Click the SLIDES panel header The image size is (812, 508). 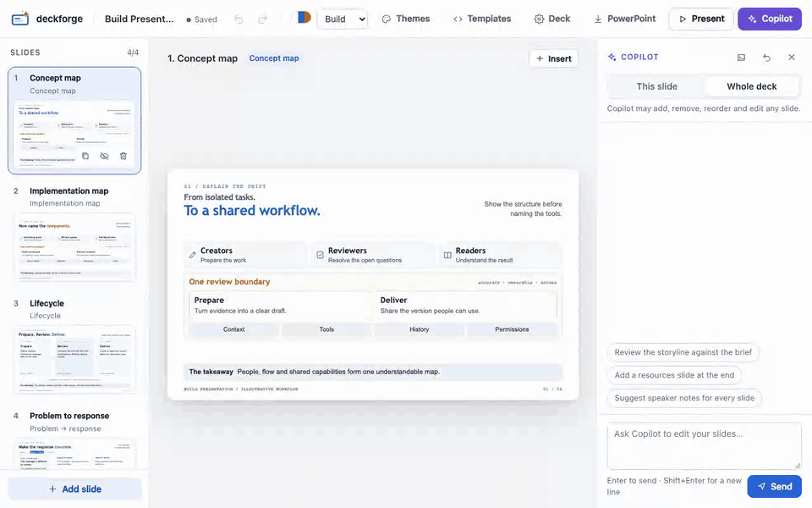tap(25, 52)
